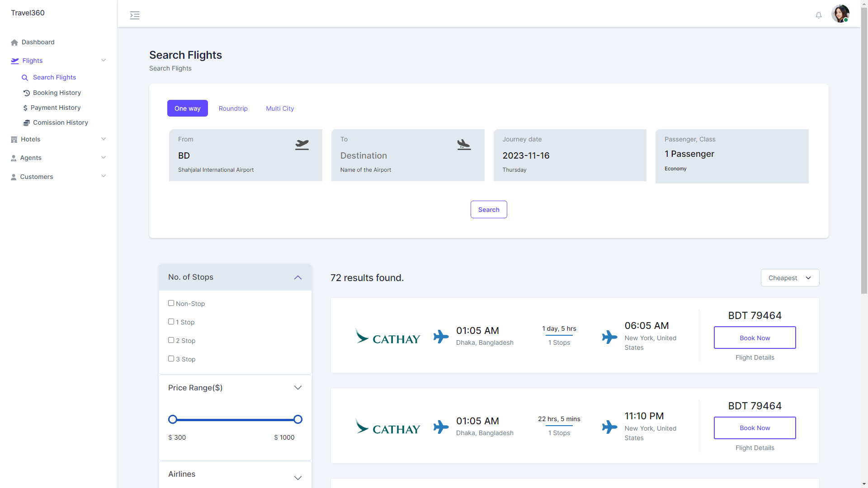
Task: Open Flight Details for the 1 day, 5 hrs flight
Action: pyautogui.click(x=755, y=357)
